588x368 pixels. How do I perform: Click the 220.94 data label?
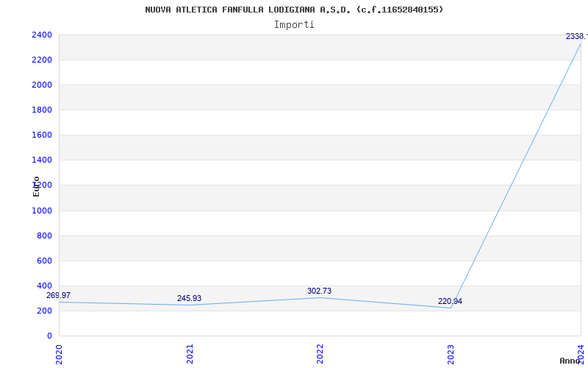tap(450, 301)
